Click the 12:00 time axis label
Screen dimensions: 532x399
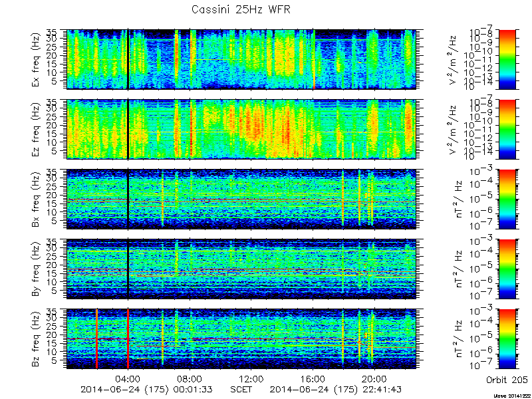pos(251,379)
